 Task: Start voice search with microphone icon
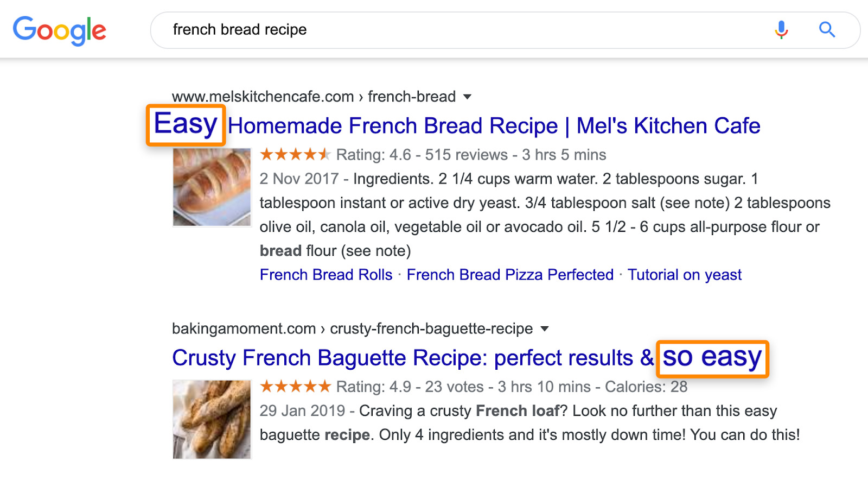click(781, 30)
